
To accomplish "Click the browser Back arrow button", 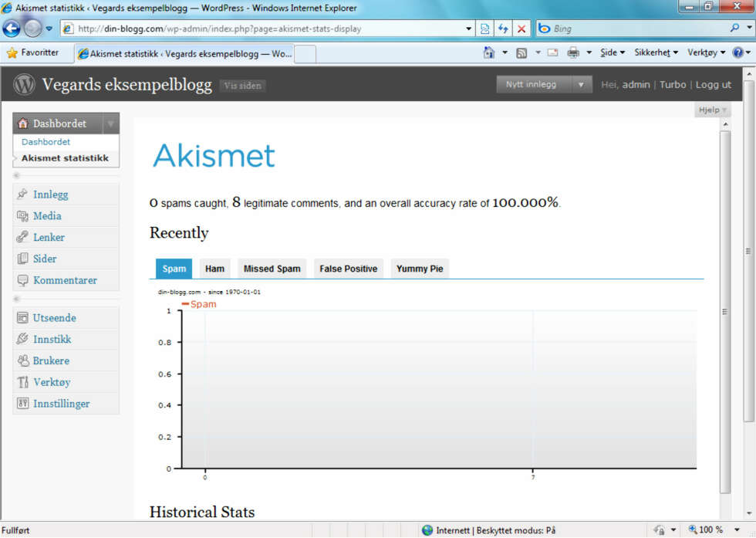I will 12,29.
